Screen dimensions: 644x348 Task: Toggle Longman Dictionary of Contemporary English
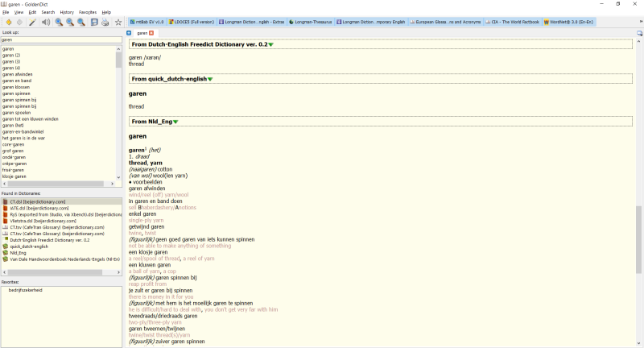click(371, 22)
